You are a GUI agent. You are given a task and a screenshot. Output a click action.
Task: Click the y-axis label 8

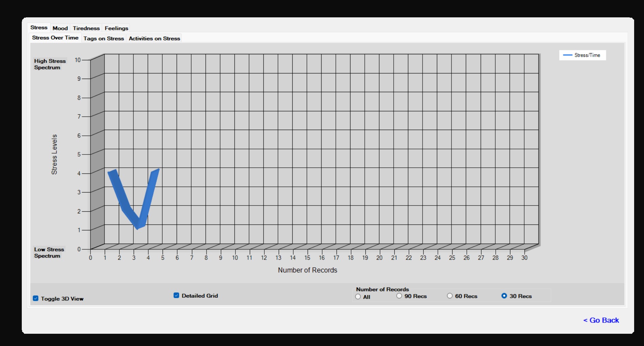79,98
